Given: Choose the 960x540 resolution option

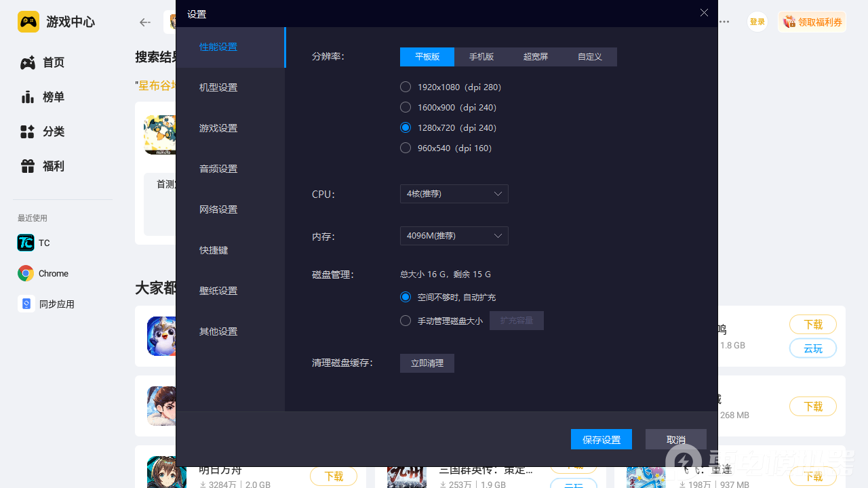Looking at the screenshot, I should [406, 147].
